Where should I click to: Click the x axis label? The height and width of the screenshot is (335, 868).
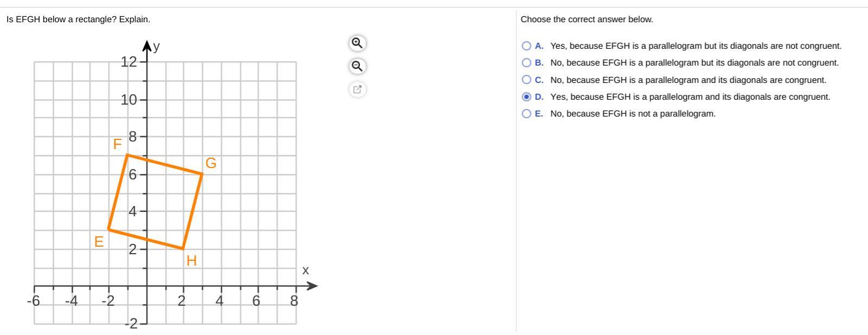pos(306,270)
